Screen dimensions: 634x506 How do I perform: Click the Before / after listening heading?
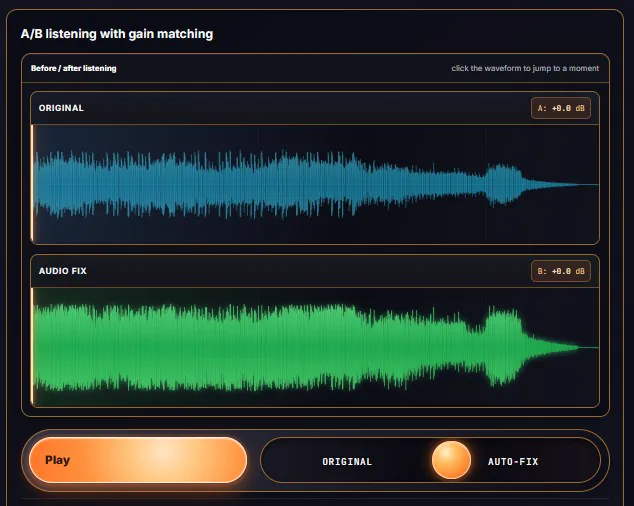point(74,68)
